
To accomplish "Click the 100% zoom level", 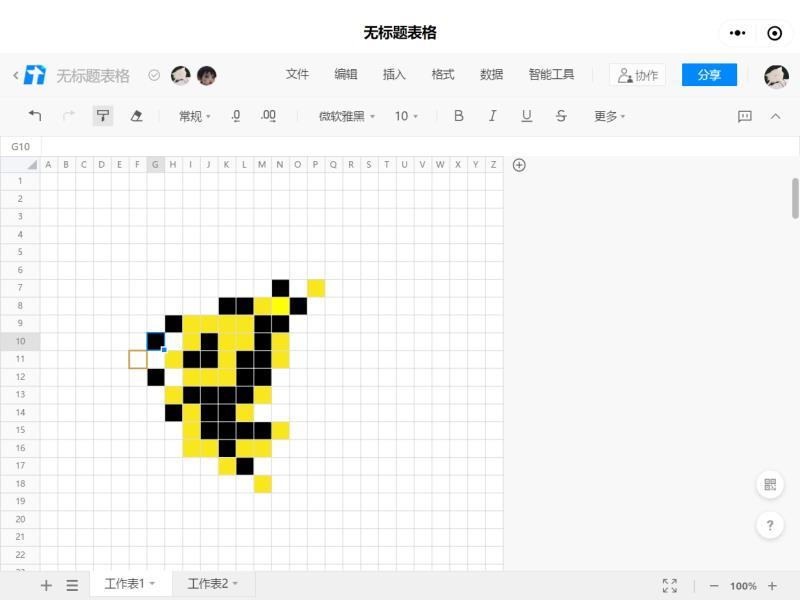I will tap(743, 586).
